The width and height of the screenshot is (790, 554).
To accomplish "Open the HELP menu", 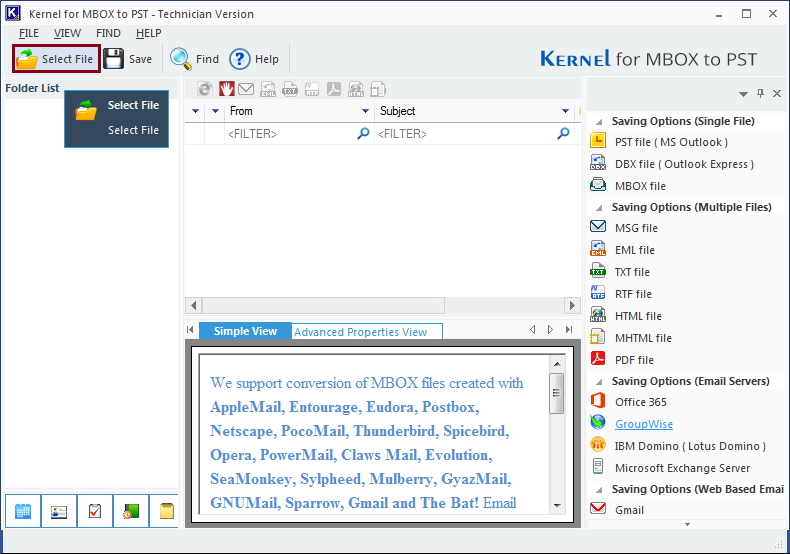I will tap(149, 33).
